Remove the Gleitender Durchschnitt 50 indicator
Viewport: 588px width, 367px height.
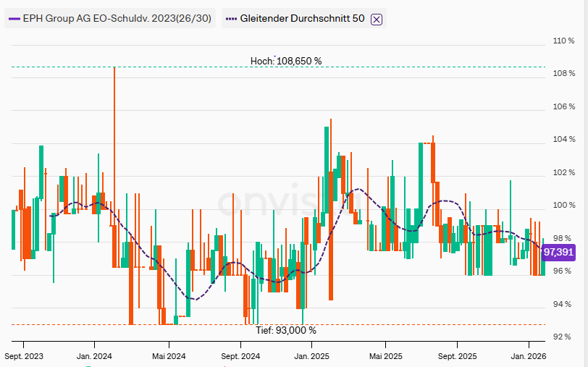coord(376,20)
